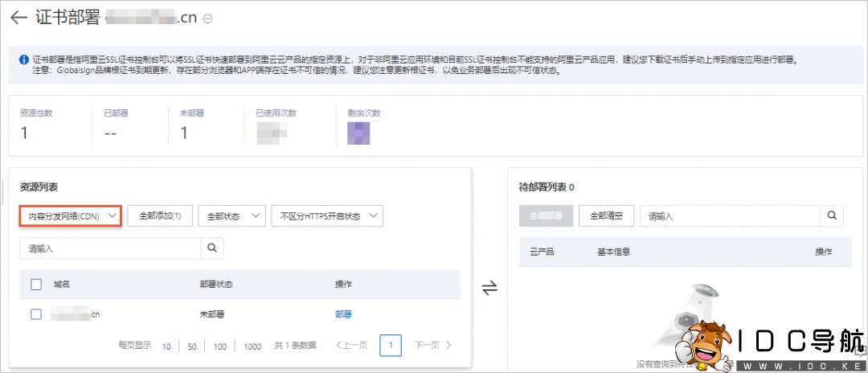Open the more options icon beside the title

pyautogui.click(x=208, y=18)
